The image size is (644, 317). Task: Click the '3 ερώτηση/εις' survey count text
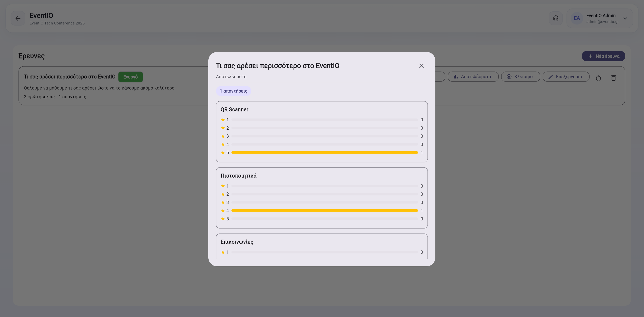click(39, 97)
